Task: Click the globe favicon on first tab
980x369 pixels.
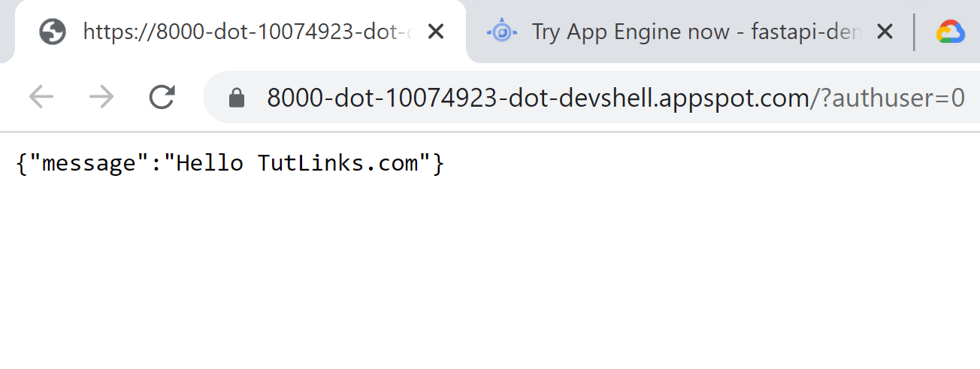Action: tap(53, 32)
